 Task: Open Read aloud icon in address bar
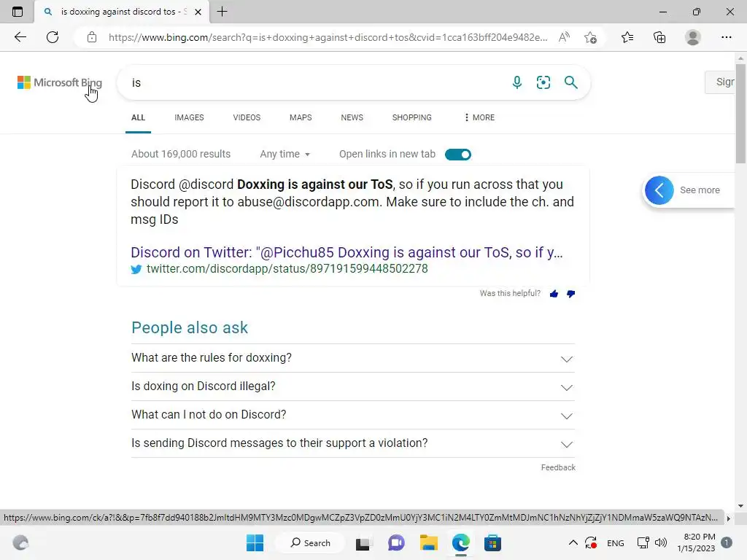(564, 37)
